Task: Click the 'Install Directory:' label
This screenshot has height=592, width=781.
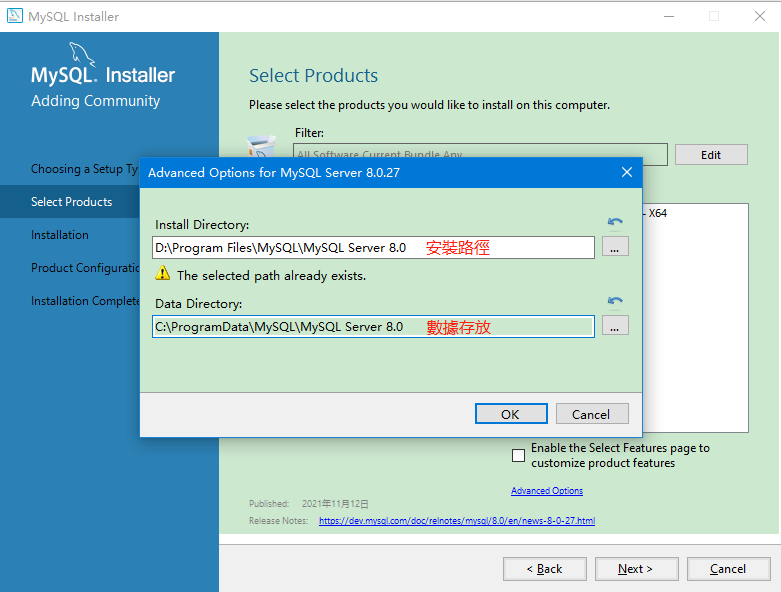Action: (x=202, y=225)
